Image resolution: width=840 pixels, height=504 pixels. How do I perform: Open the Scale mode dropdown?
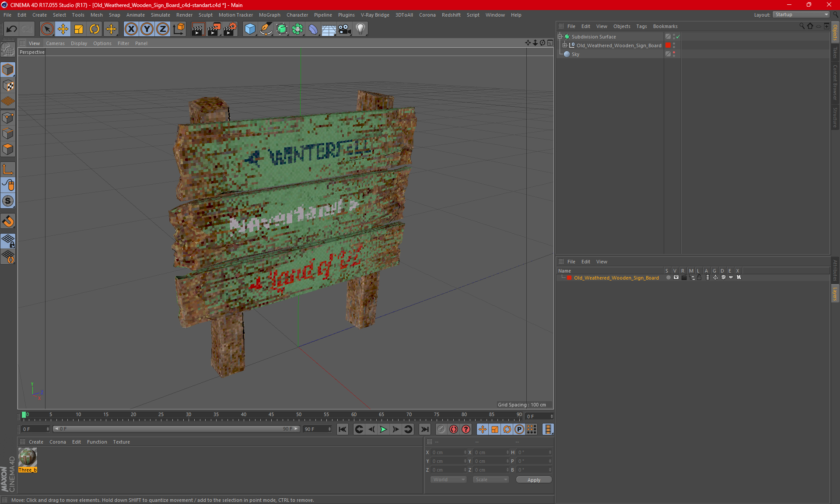[x=491, y=479]
